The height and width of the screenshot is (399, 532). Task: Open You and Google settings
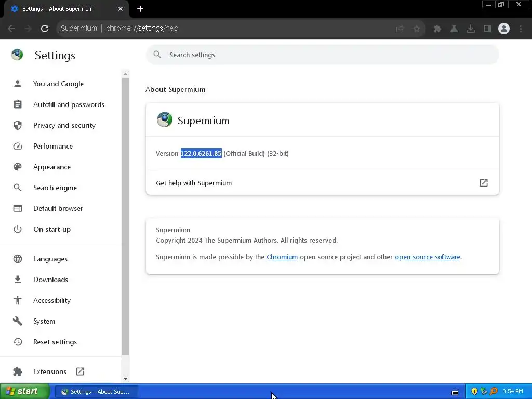pyautogui.click(x=58, y=84)
